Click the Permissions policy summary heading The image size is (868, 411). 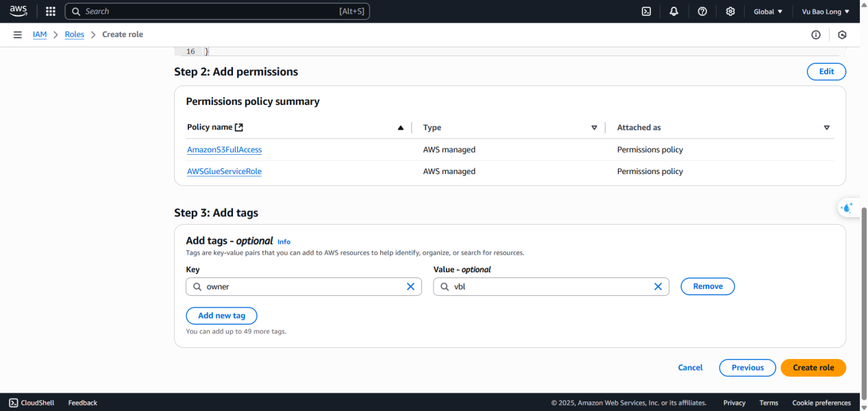[x=253, y=101]
